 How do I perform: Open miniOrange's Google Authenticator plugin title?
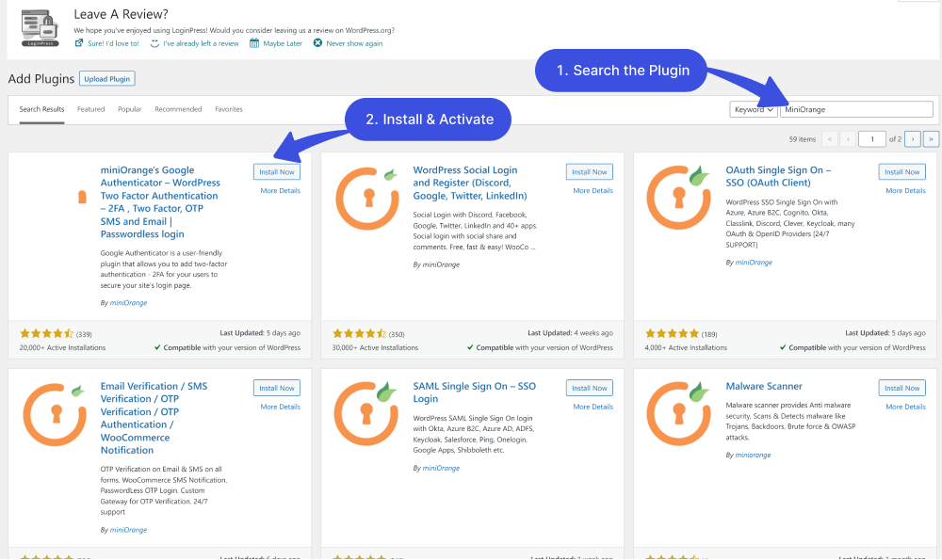160,202
